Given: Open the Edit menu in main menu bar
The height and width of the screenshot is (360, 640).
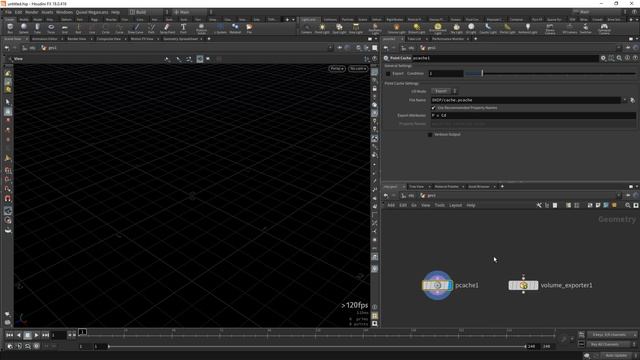Looking at the screenshot, I should click(18, 12).
